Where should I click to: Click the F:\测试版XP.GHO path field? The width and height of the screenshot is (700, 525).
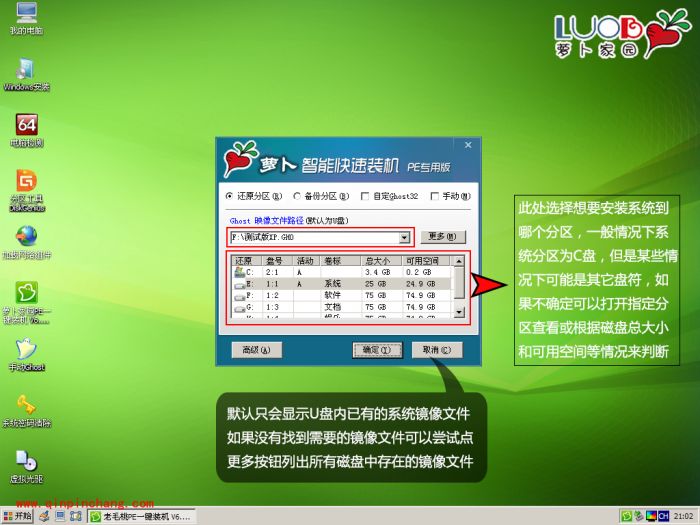[x=315, y=238]
